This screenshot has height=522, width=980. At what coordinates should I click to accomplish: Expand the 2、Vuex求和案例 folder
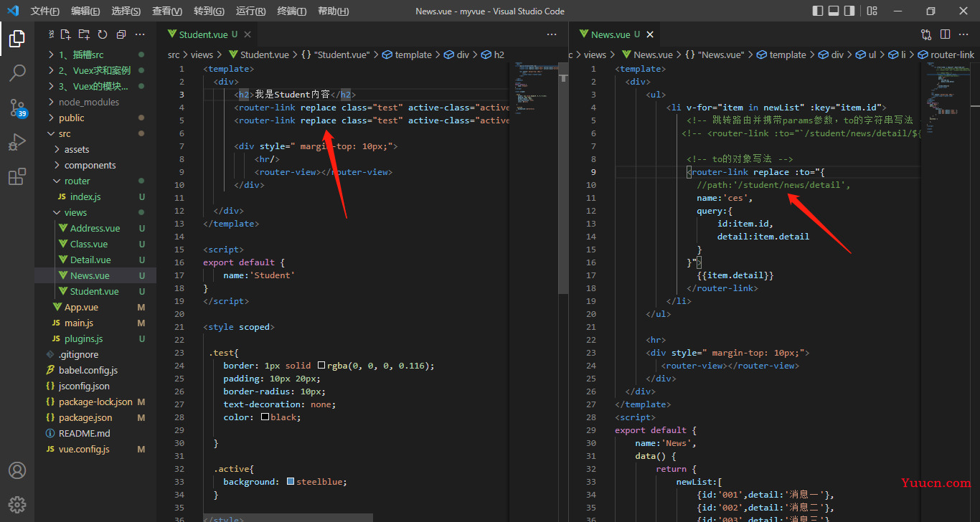pos(95,70)
